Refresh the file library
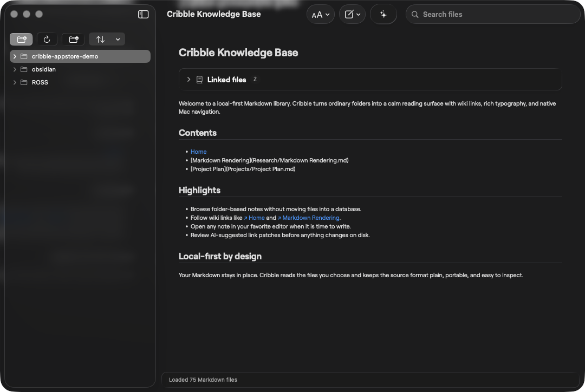The width and height of the screenshot is (585, 392). click(47, 39)
